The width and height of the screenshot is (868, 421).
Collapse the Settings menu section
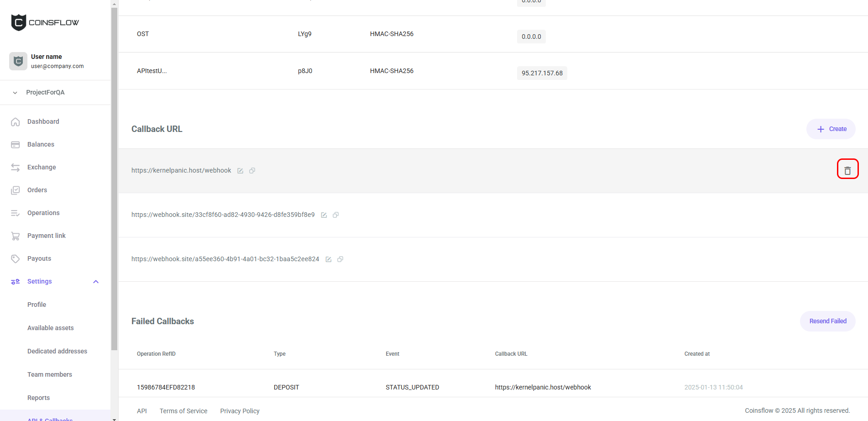(x=96, y=282)
